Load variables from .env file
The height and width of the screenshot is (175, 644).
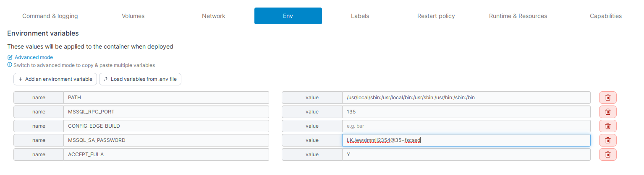coord(140,79)
